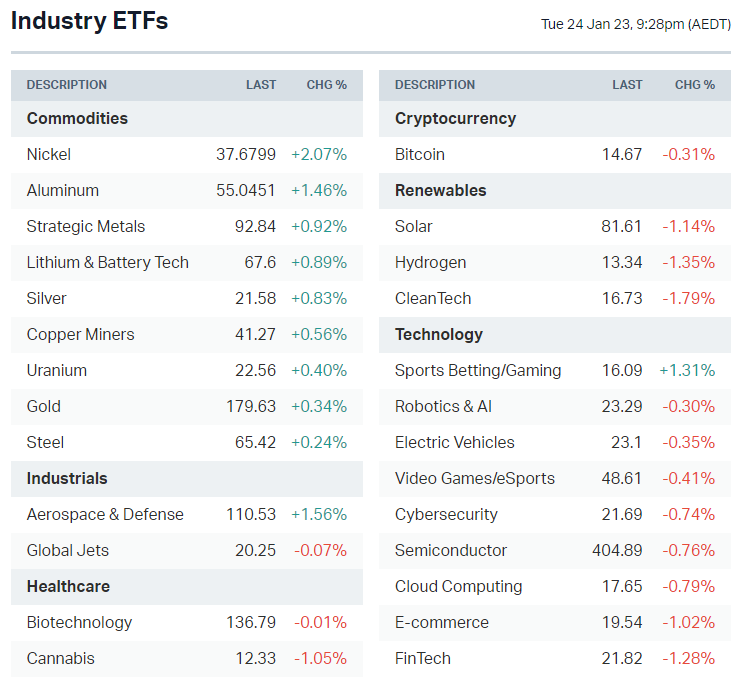Select the Hydrogen ETF entry
The height and width of the screenshot is (684, 743).
tap(430, 262)
